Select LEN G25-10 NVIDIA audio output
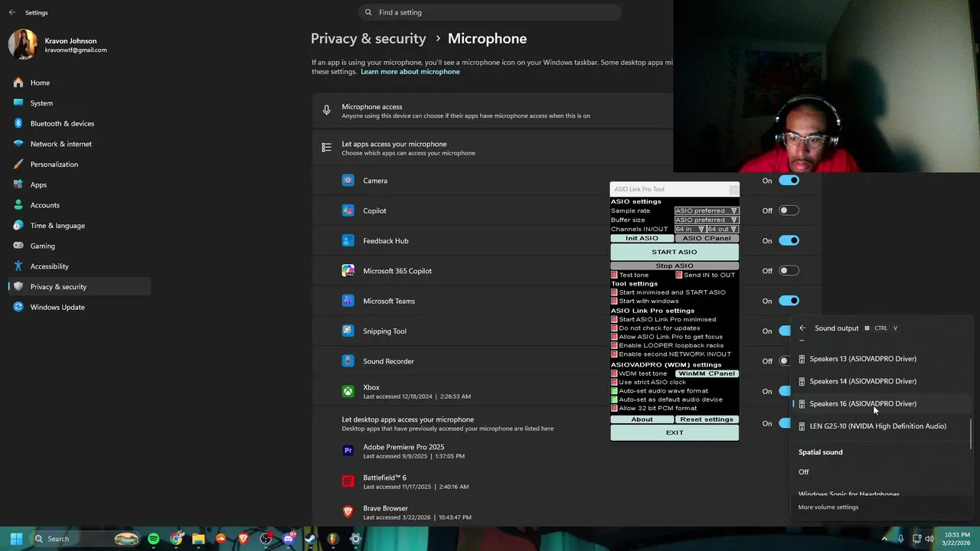 pyautogui.click(x=881, y=426)
